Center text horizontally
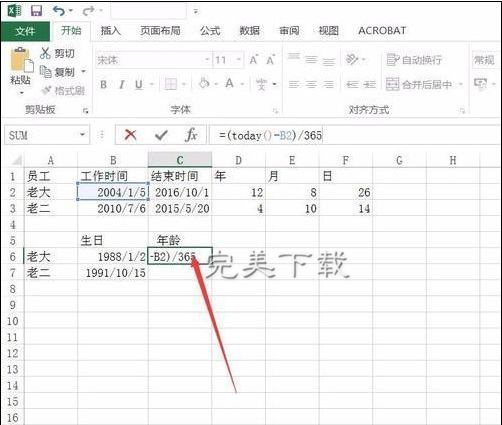The height and width of the screenshot is (425, 502). pyautogui.click(x=311, y=84)
